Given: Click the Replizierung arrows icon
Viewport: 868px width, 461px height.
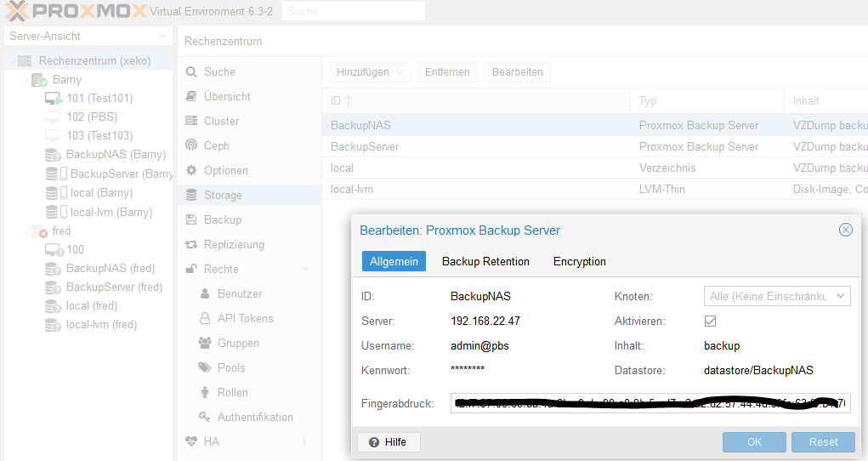Looking at the screenshot, I should coord(191,244).
